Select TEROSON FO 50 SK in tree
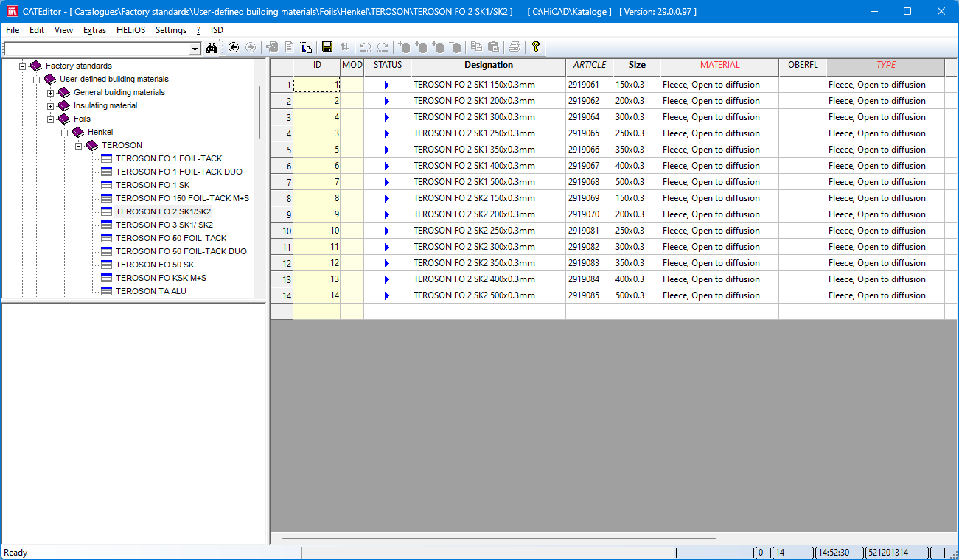Viewport: 959px width, 560px height. [x=155, y=265]
